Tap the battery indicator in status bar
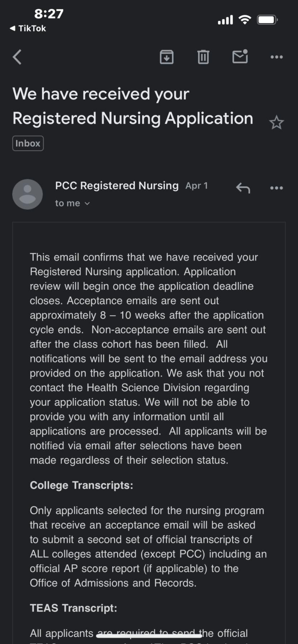Image resolution: width=298 pixels, height=644 pixels. click(x=267, y=20)
